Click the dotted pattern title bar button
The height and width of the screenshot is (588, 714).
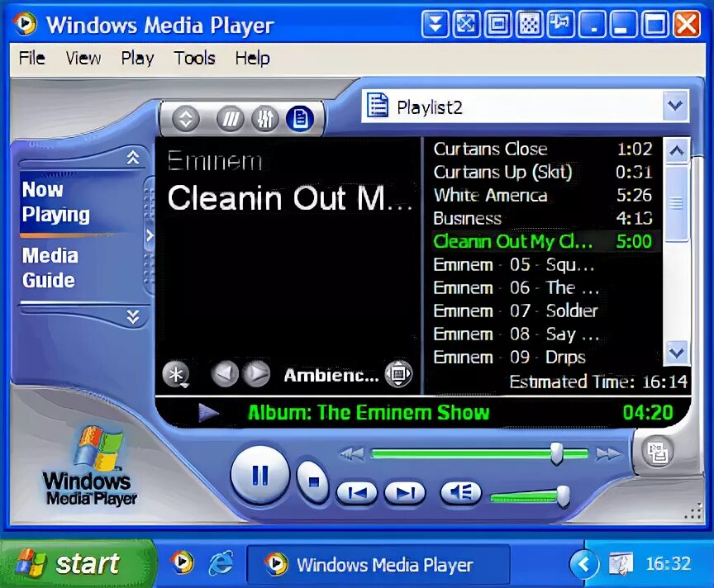coord(529,24)
